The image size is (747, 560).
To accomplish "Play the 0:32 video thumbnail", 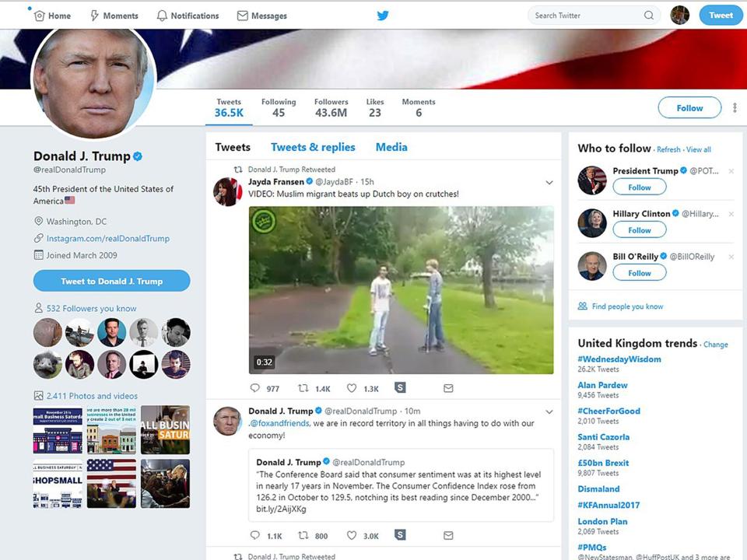I will [x=402, y=290].
